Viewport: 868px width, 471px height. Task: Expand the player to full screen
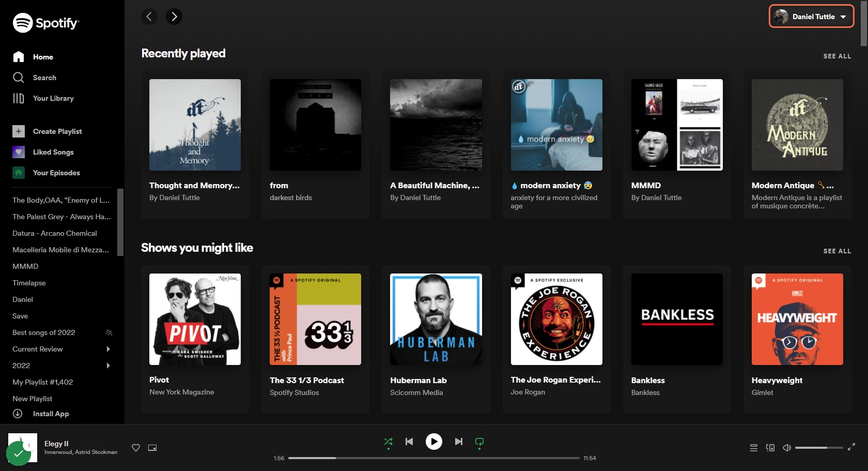click(x=851, y=447)
